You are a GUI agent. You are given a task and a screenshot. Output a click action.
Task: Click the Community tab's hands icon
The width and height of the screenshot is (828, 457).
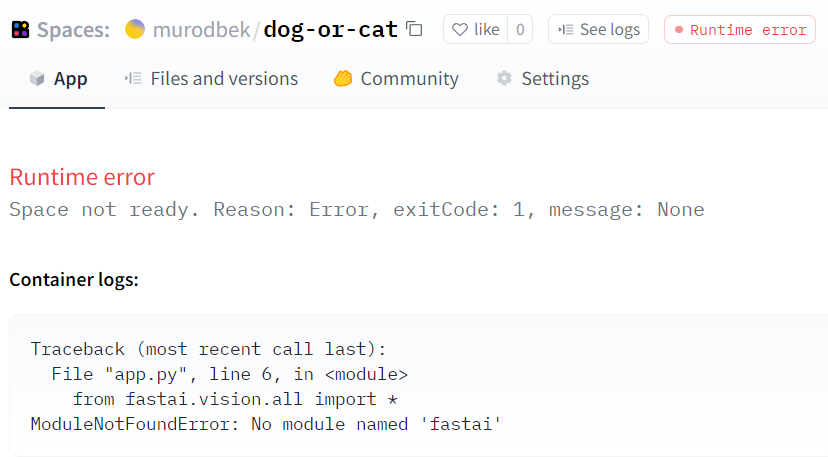(x=343, y=79)
